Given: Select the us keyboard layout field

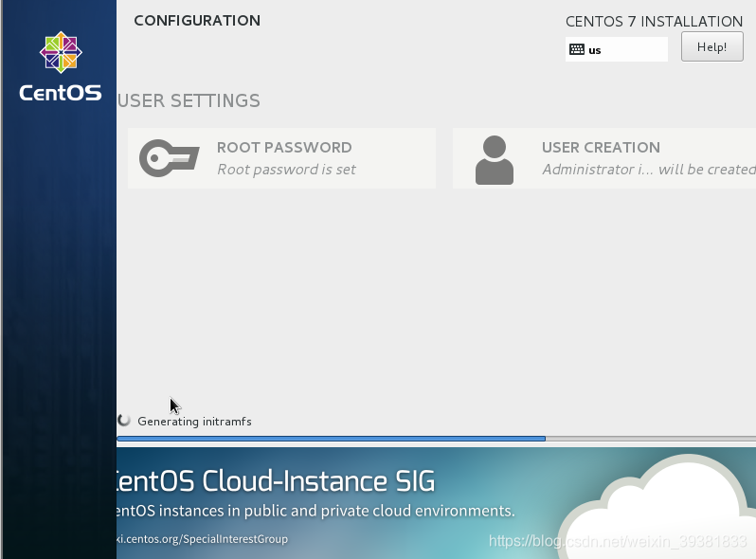Looking at the screenshot, I should pyautogui.click(x=616, y=49).
